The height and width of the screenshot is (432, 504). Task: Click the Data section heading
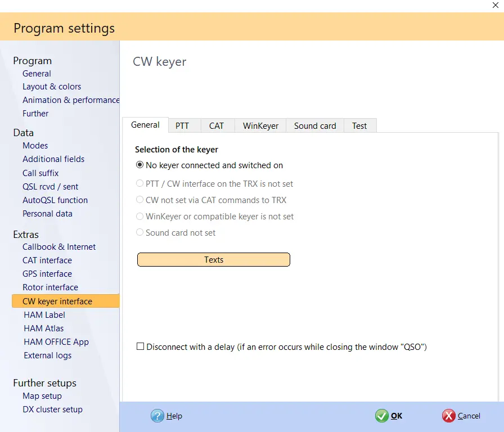tap(24, 133)
